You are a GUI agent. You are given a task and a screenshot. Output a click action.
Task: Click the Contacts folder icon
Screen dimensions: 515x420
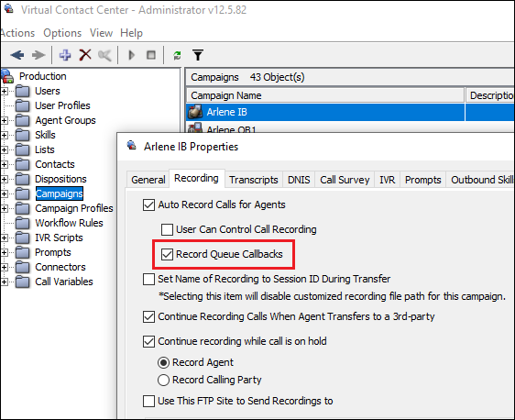(x=22, y=164)
